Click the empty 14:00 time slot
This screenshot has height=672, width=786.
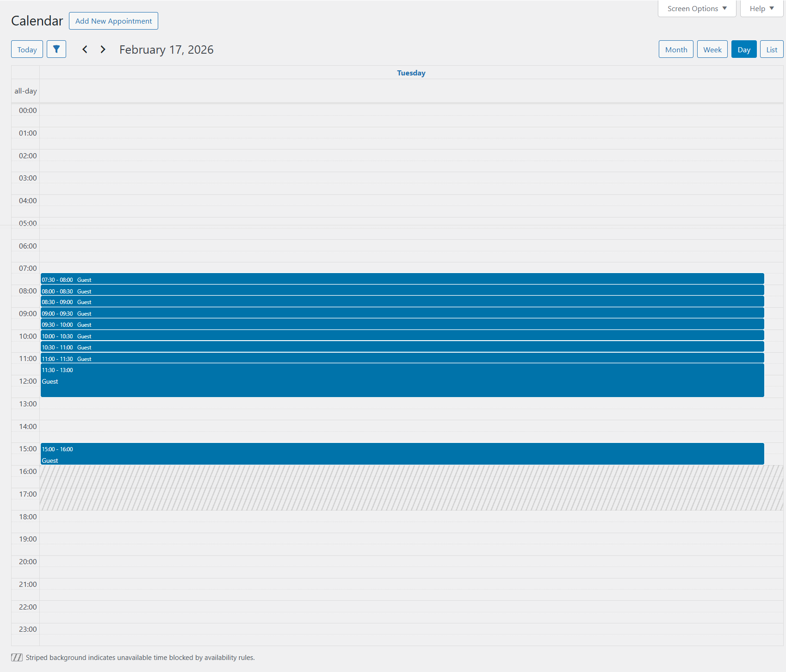(x=411, y=426)
